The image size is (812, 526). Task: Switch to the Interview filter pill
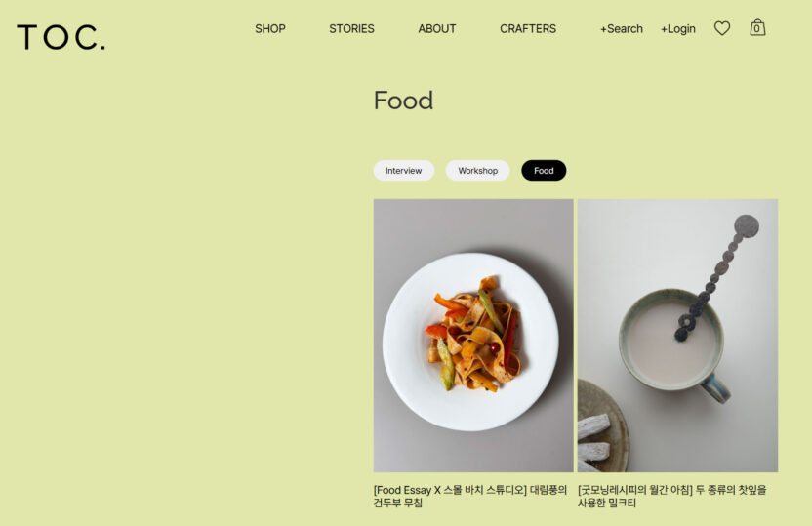(x=404, y=171)
